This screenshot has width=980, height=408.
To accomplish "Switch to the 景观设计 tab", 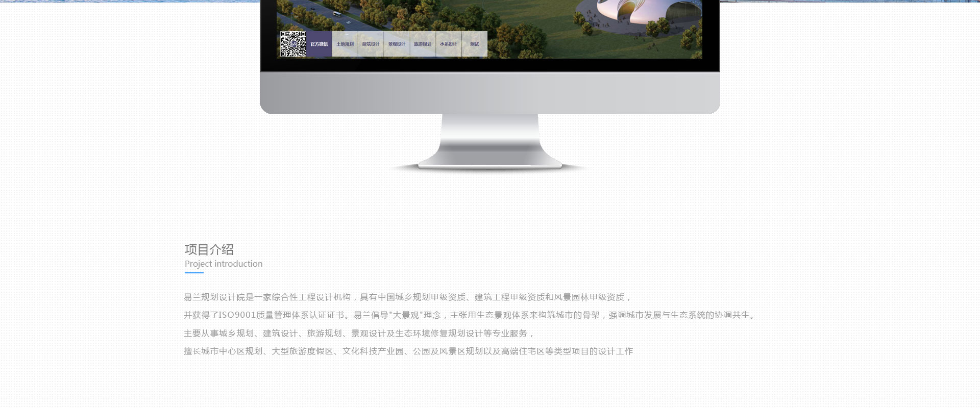I will click(x=397, y=44).
